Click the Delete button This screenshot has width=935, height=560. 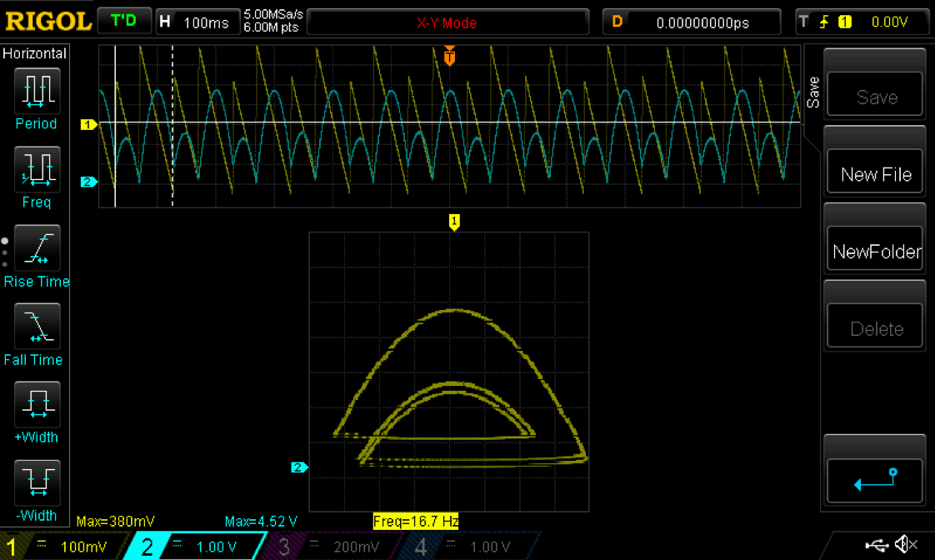pos(875,326)
